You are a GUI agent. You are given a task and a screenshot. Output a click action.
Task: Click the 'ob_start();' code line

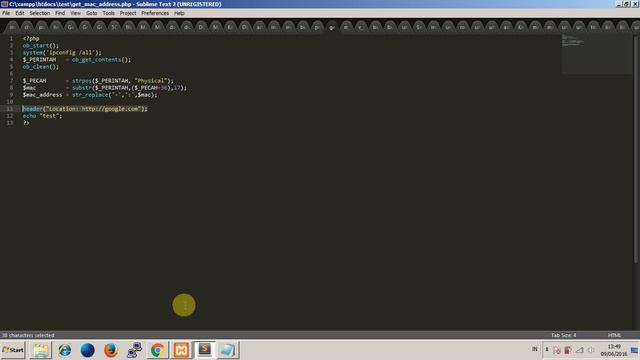click(x=40, y=45)
